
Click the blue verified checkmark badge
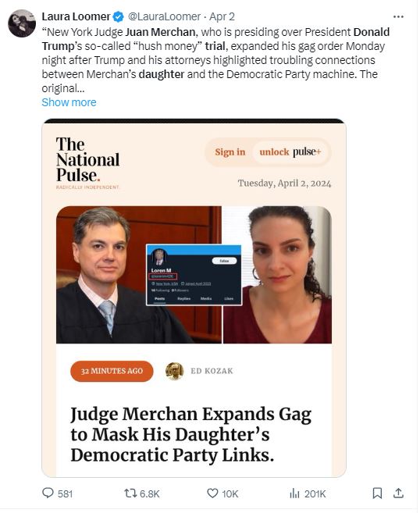(x=119, y=16)
